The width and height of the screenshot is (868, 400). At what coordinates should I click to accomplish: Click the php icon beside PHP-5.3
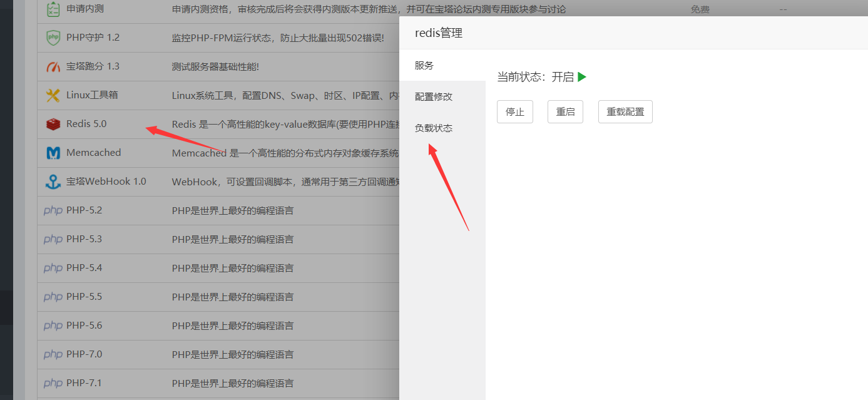point(53,239)
